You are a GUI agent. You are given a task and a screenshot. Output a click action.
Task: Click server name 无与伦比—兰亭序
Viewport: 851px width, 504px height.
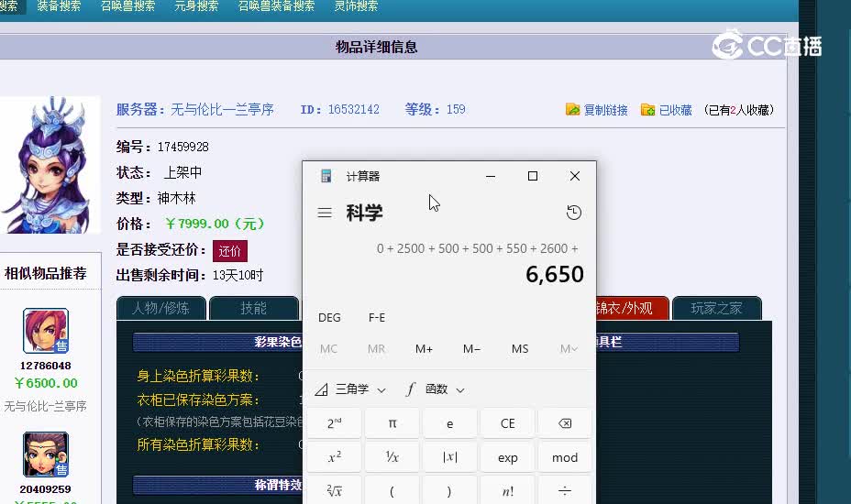point(222,110)
